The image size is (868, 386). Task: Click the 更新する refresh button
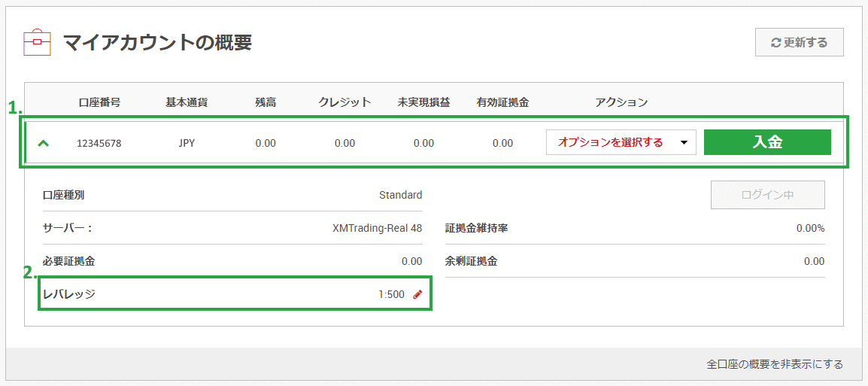[799, 43]
